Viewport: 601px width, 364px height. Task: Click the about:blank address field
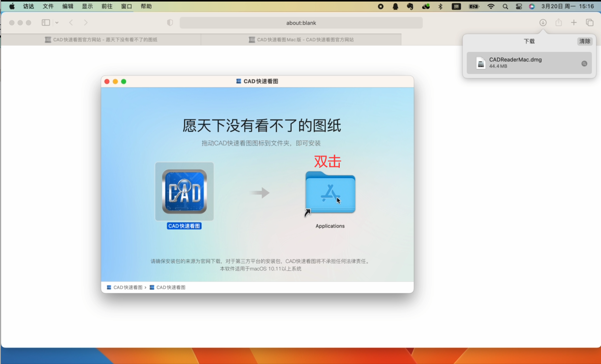[x=301, y=23]
